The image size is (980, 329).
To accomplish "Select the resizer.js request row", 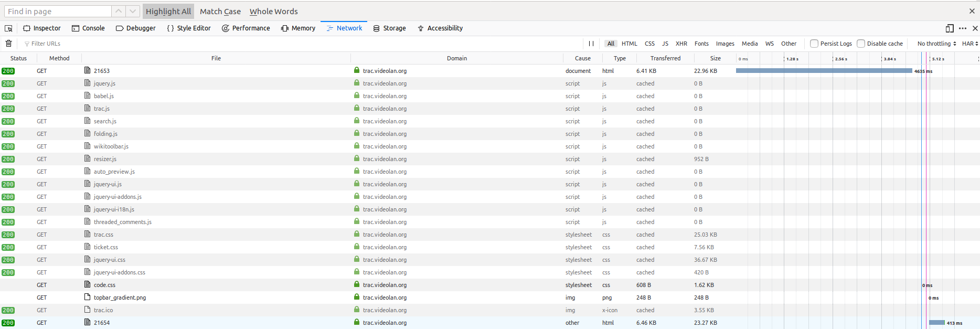I will point(490,159).
